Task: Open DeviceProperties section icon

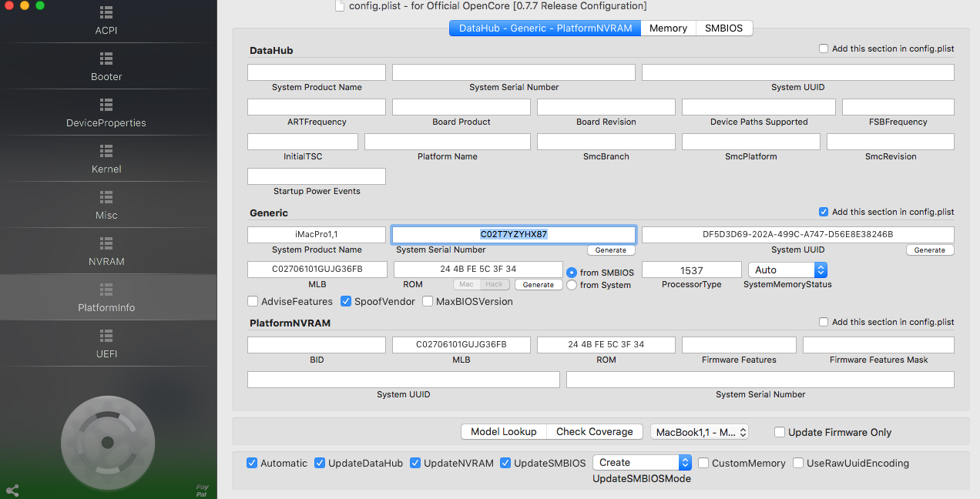Action: coord(106,105)
